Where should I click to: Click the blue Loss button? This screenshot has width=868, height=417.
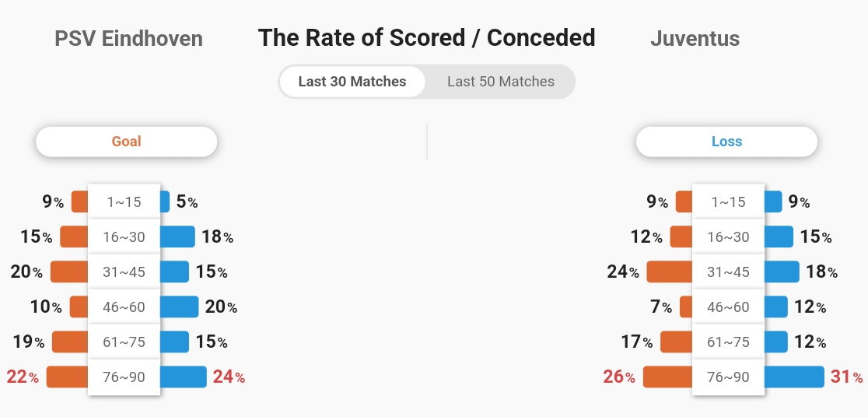click(726, 142)
